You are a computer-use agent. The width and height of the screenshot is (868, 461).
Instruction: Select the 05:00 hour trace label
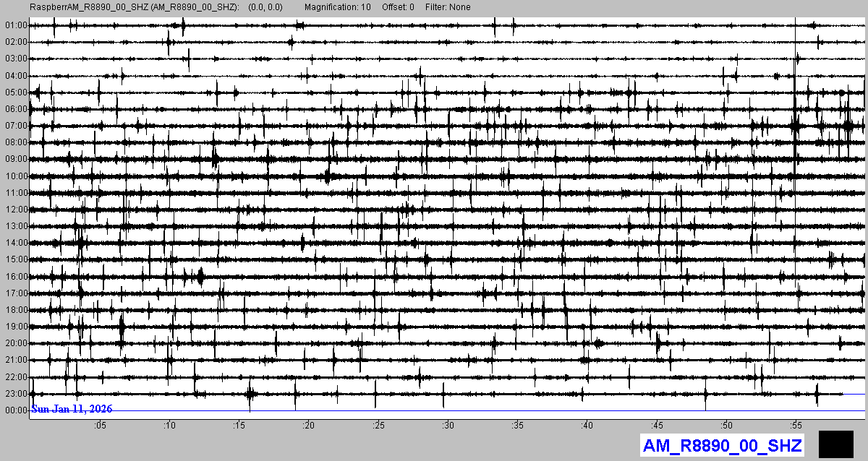point(15,92)
